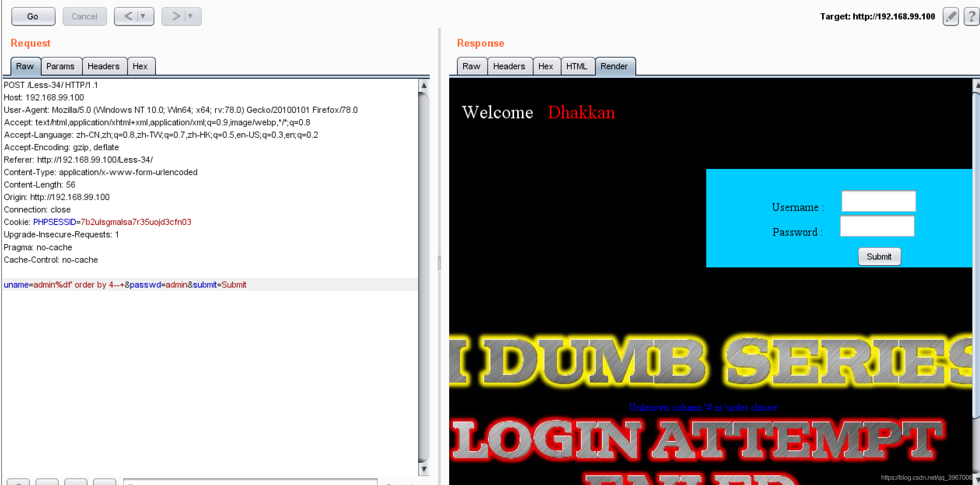
Task: Expand the forward history dropdown arrow
Action: tap(191, 16)
